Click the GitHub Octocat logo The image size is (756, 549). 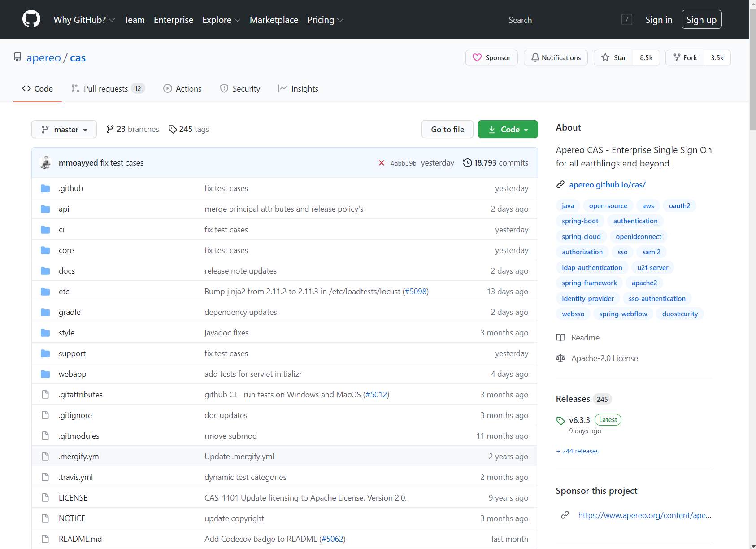(31, 20)
